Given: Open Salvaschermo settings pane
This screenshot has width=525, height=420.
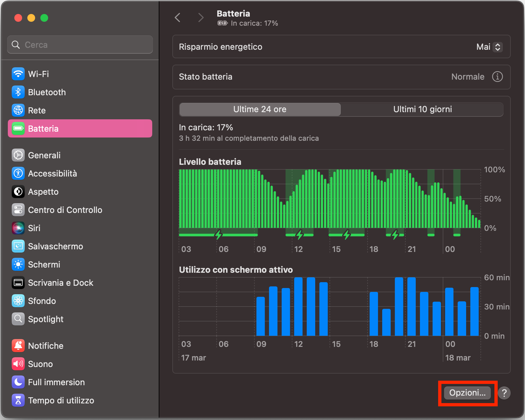Looking at the screenshot, I should [55, 246].
